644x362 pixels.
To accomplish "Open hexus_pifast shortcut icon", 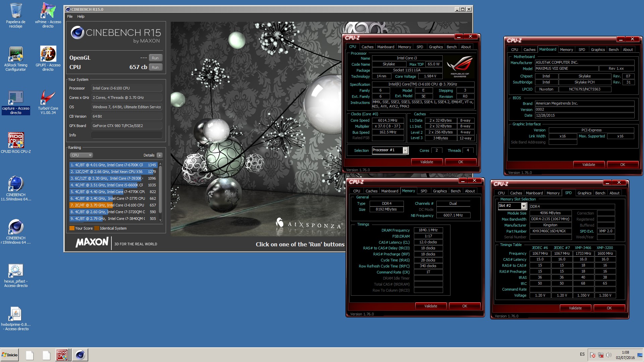I will (x=16, y=275).
